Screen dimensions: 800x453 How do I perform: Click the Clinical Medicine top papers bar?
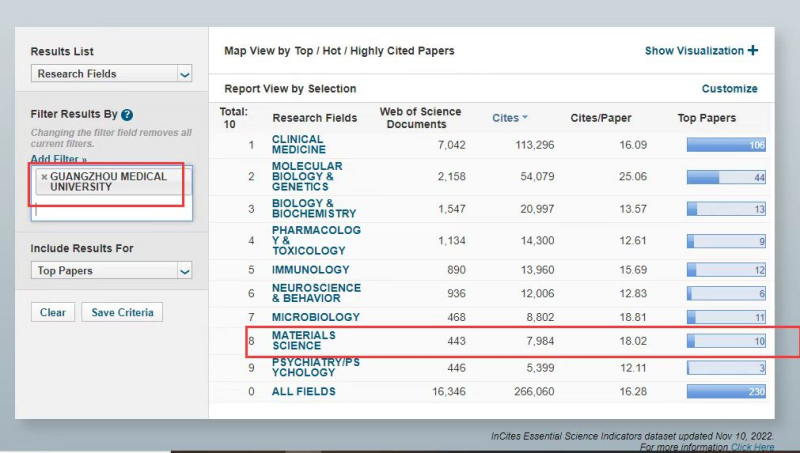point(726,146)
